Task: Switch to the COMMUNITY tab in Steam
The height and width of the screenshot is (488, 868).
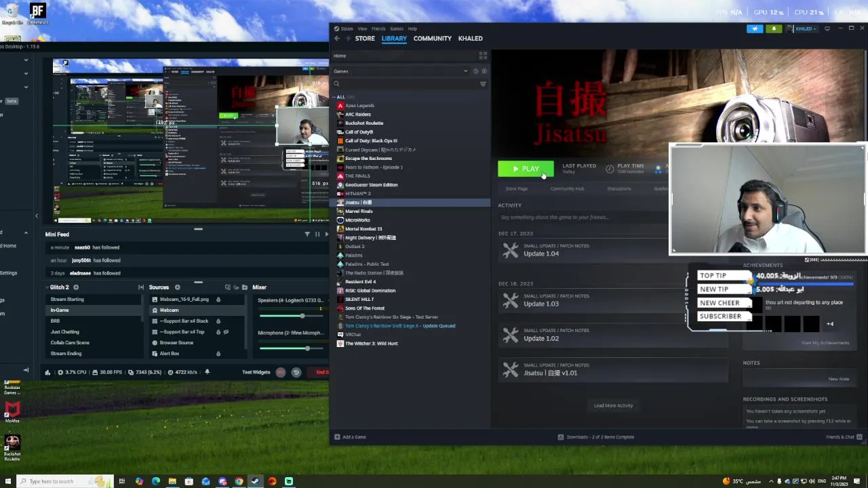Action: pos(433,39)
